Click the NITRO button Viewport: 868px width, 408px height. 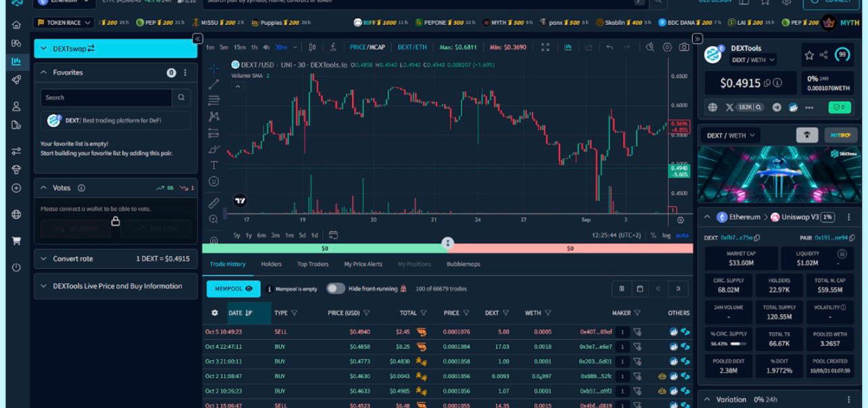pyautogui.click(x=840, y=135)
